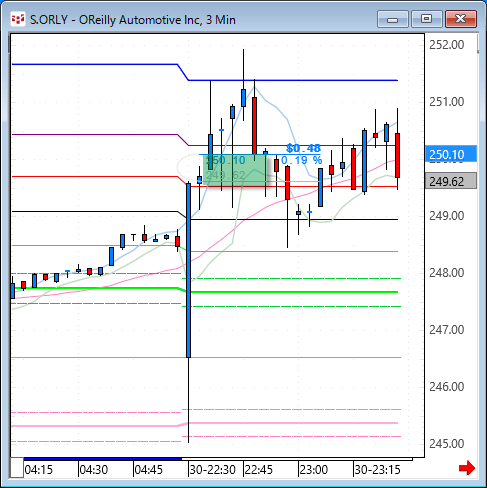Click the 245.00 price scale label
This screenshot has width=487, height=488.
[x=446, y=444]
